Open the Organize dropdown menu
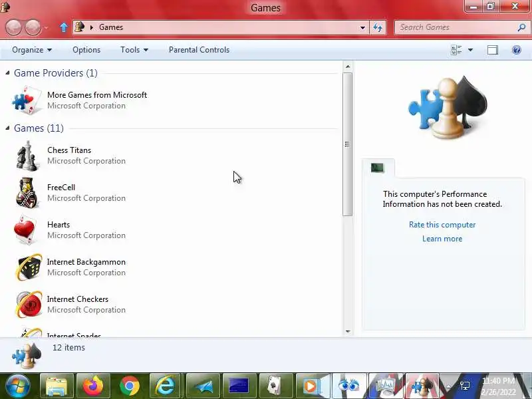This screenshot has height=399, width=532. click(x=31, y=50)
